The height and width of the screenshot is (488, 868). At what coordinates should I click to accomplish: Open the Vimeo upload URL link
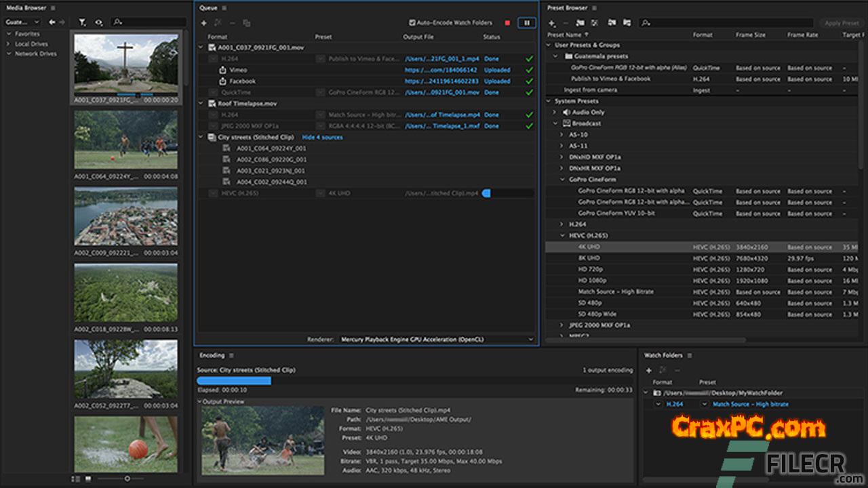pyautogui.click(x=441, y=70)
